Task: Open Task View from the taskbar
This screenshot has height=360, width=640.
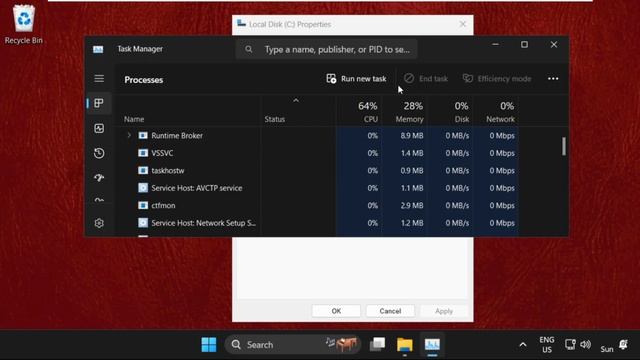Action: (x=378, y=344)
